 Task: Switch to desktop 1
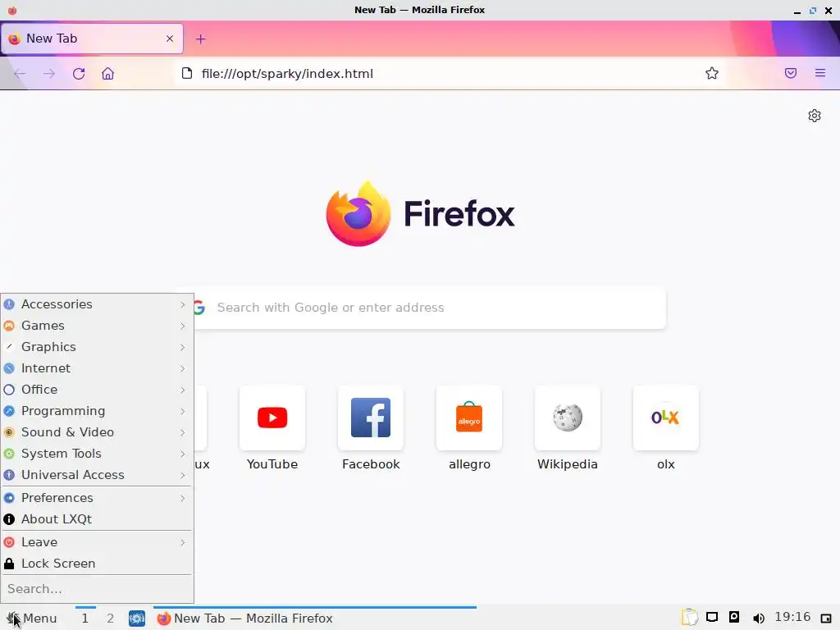[84, 619]
